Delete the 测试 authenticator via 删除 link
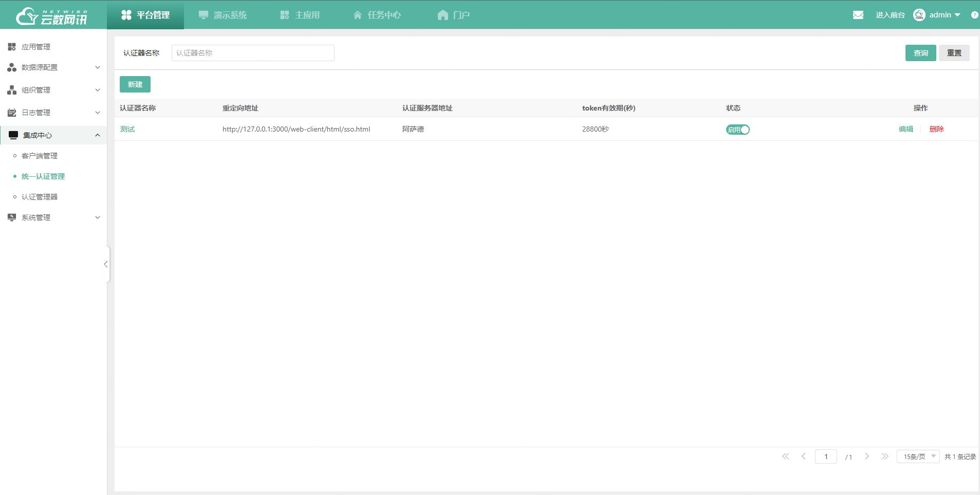Image resolution: width=980 pixels, height=495 pixels. pyautogui.click(x=936, y=129)
